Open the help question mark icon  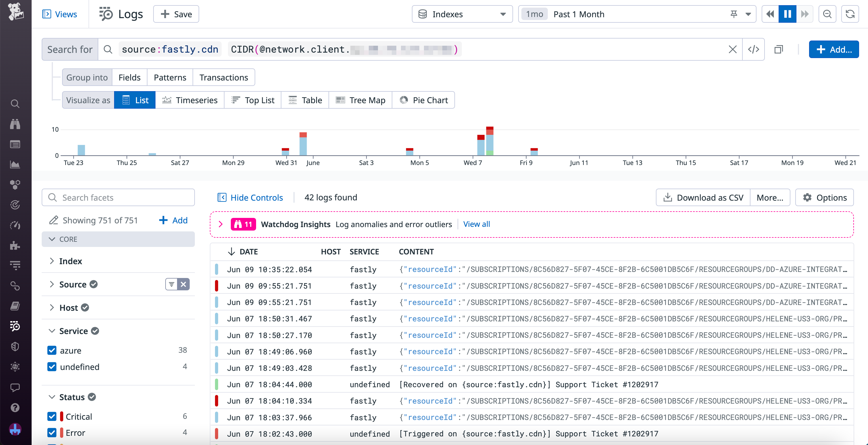pyautogui.click(x=15, y=408)
